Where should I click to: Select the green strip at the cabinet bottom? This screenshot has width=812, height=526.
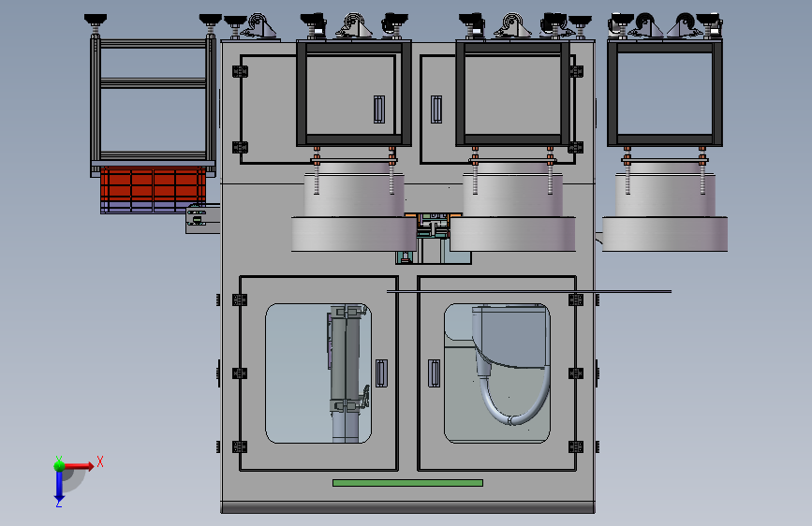point(407,483)
